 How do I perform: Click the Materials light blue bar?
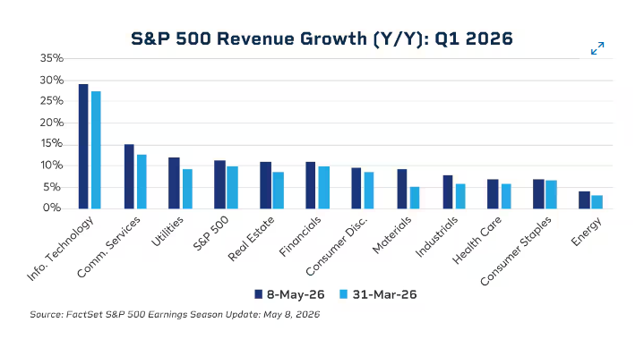tap(415, 198)
